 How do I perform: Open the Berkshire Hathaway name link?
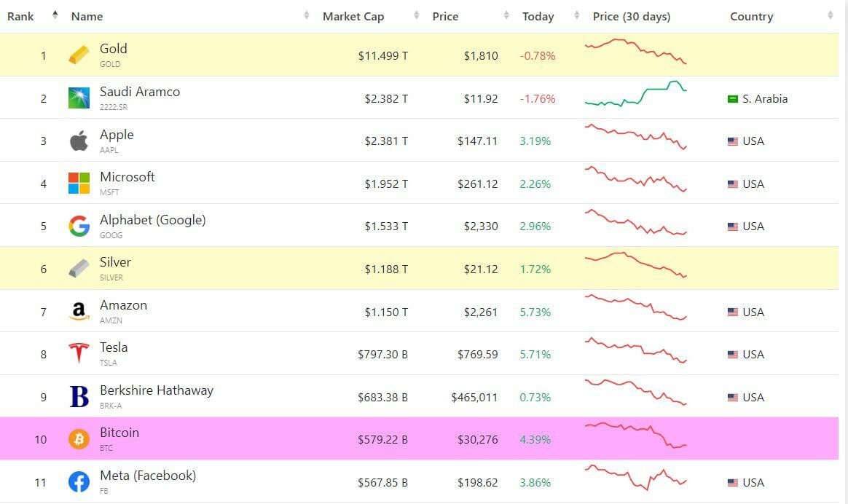[x=156, y=390]
